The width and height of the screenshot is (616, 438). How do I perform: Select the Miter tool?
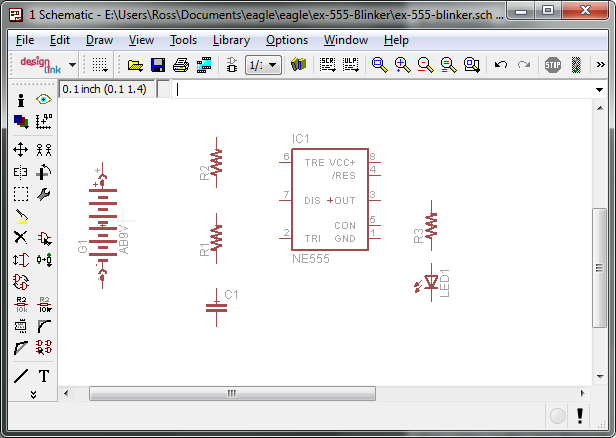pyautogui.click(x=44, y=326)
